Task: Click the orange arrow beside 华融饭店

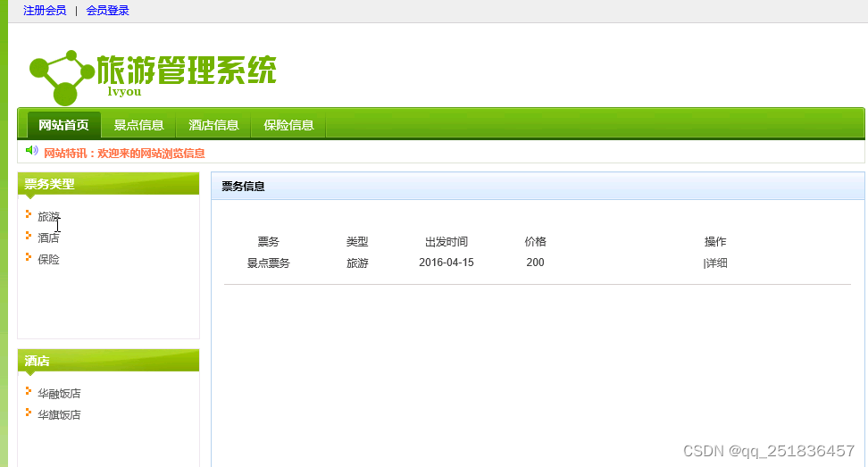Action: (x=29, y=391)
